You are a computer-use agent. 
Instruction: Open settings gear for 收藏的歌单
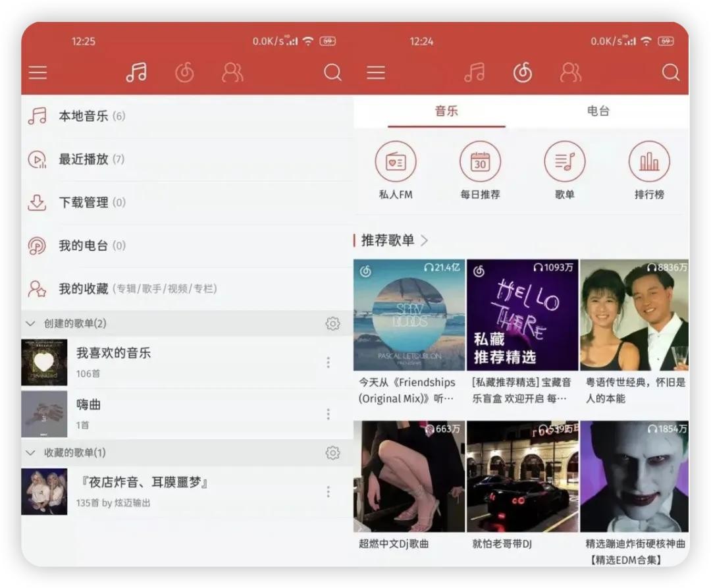pyautogui.click(x=332, y=453)
